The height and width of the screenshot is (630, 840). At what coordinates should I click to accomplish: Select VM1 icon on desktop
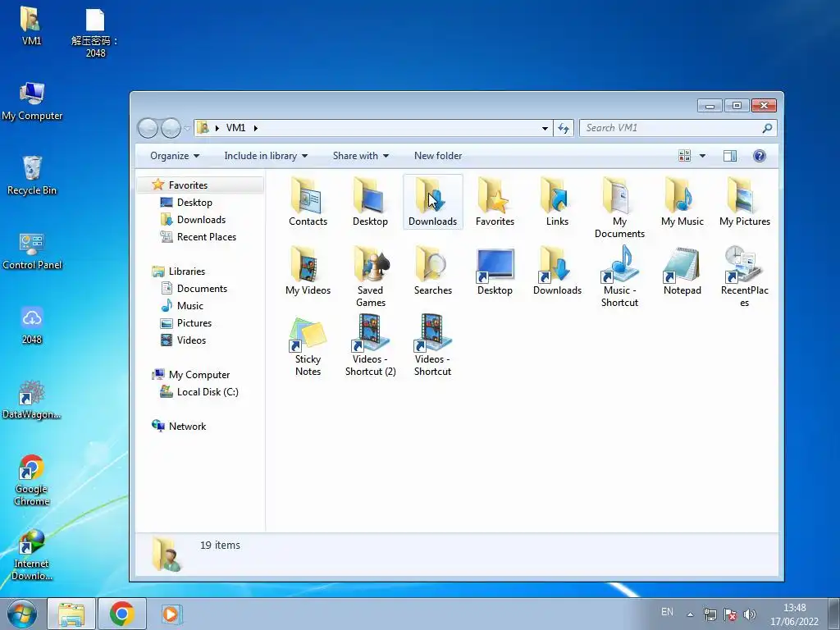31,26
